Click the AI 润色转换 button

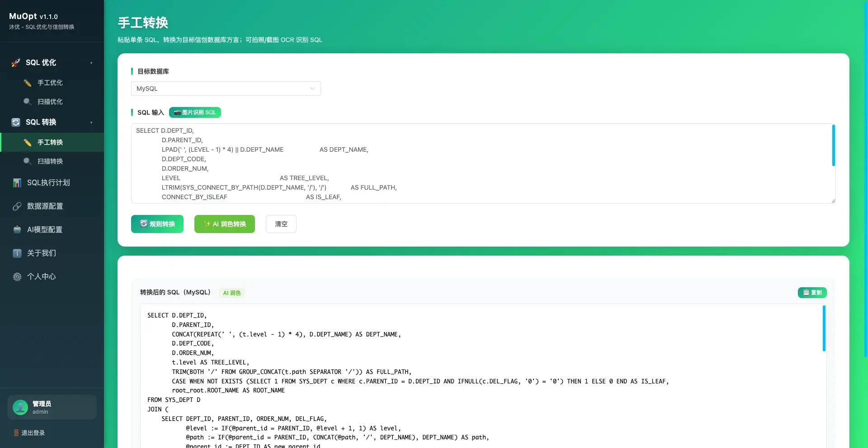pyautogui.click(x=225, y=224)
